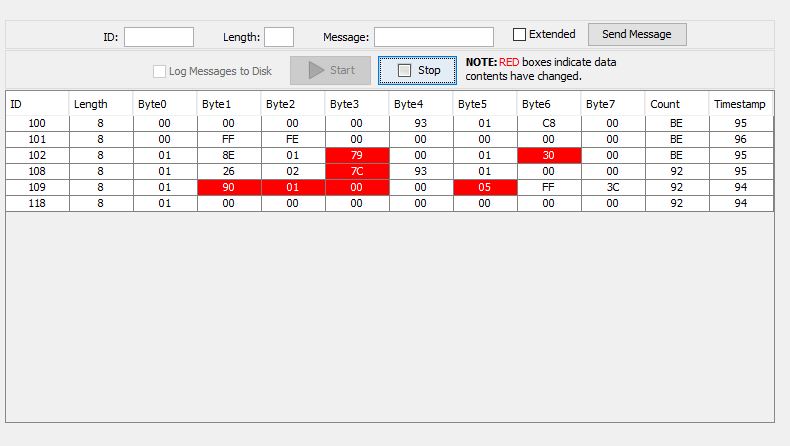The width and height of the screenshot is (790, 446).
Task: Click red Byte2 cell 01 in row 109
Action: 293,187
